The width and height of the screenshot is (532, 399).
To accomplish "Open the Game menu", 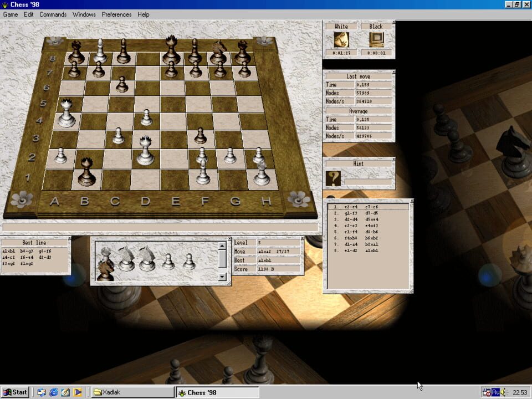I will click(x=9, y=14).
